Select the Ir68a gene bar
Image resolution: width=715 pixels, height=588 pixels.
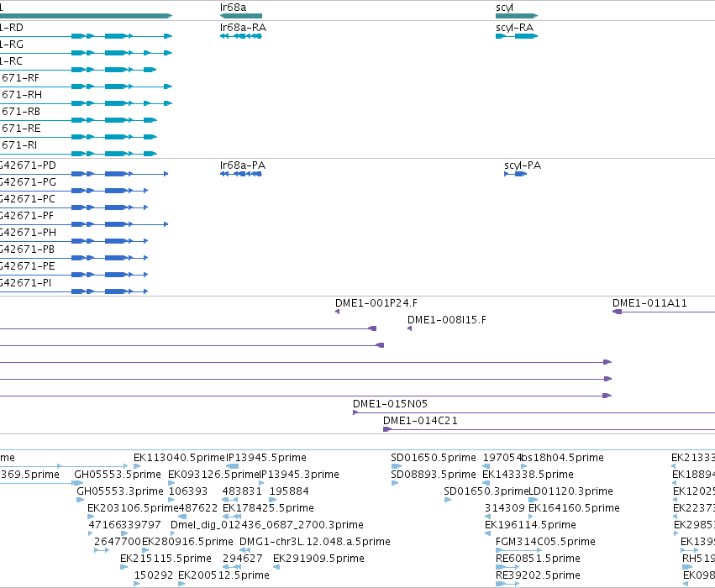(x=241, y=16)
